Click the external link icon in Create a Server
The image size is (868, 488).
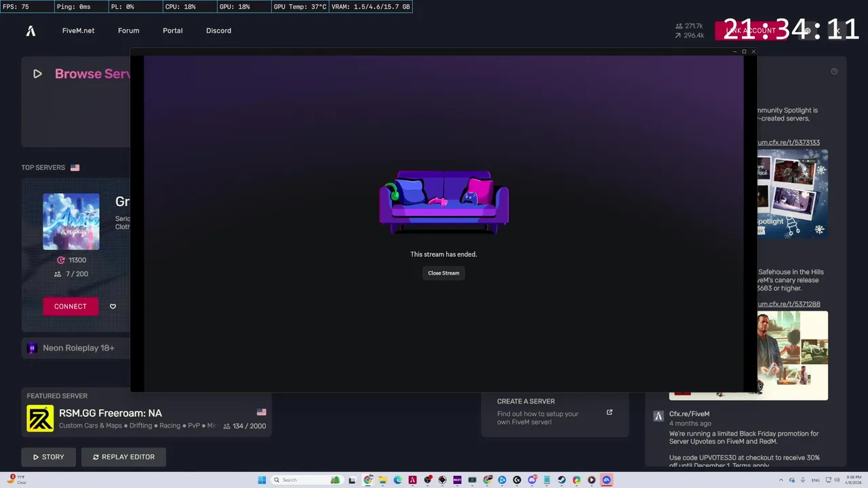tap(609, 412)
